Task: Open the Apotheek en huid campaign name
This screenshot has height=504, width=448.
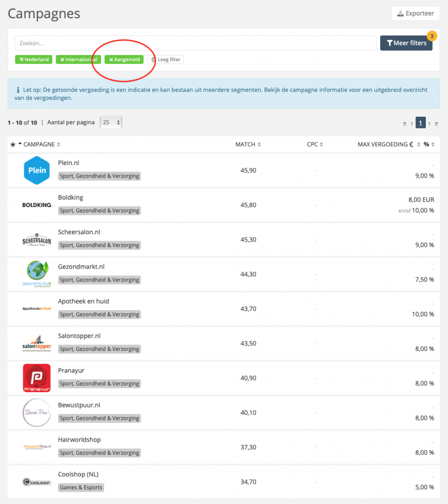Action: [84, 302]
